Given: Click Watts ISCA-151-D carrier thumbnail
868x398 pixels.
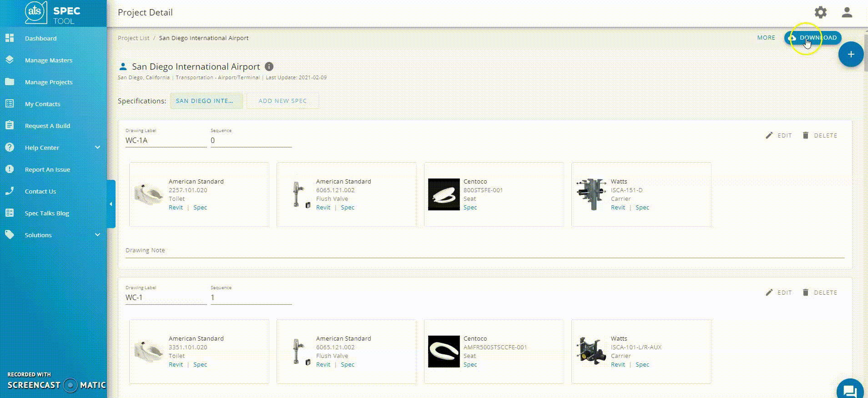Looking at the screenshot, I should [591, 194].
